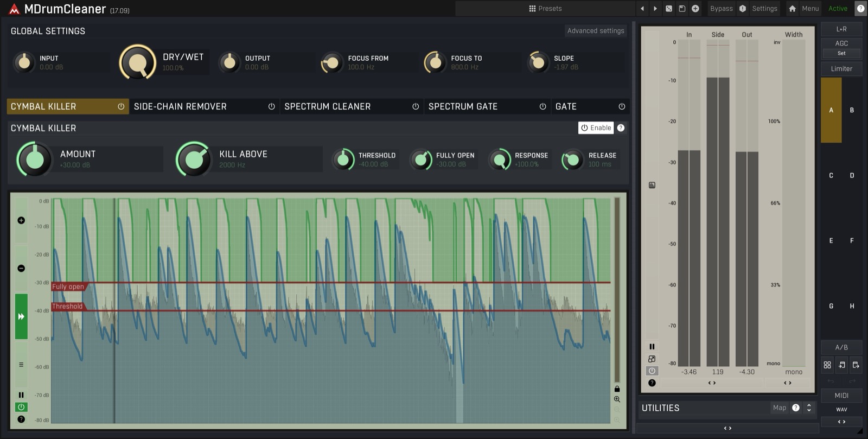The height and width of the screenshot is (439, 868).
Task: Toggle Spectrum Gate power icon
Action: coord(542,106)
